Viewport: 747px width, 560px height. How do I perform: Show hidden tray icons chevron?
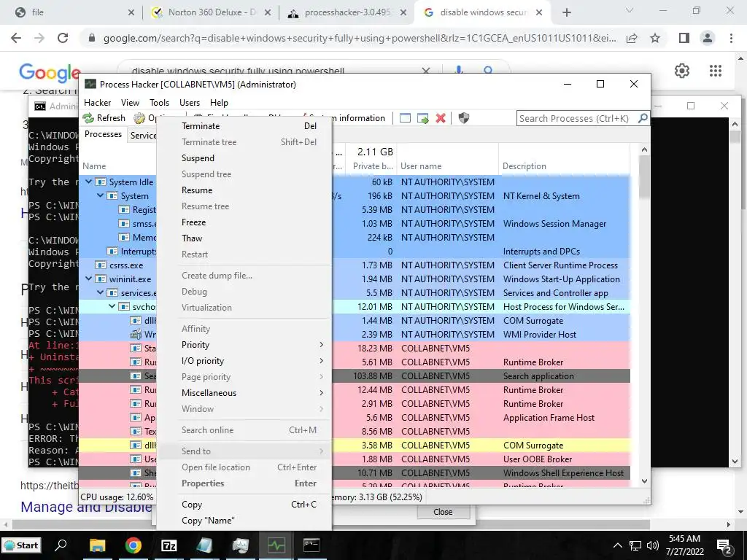pyautogui.click(x=617, y=545)
